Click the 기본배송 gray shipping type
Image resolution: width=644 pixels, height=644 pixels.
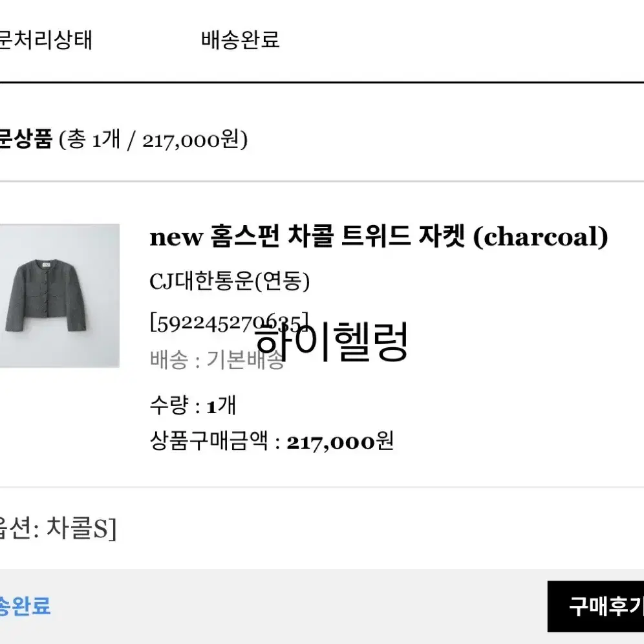click(x=245, y=360)
